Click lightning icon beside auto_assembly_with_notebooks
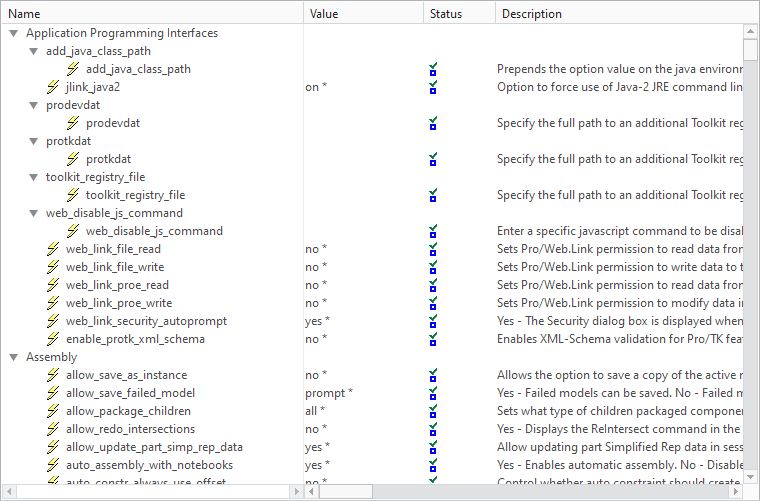This screenshot has height=501, width=760. pos(53,465)
